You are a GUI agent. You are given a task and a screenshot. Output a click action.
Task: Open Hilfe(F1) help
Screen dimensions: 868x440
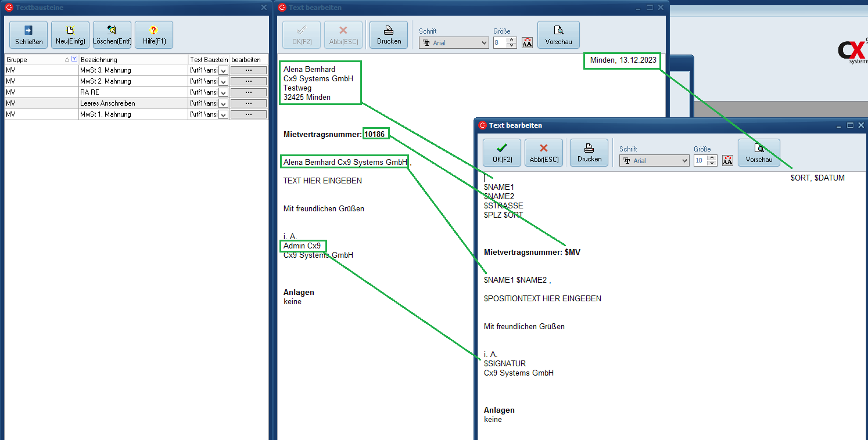click(154, 35)
